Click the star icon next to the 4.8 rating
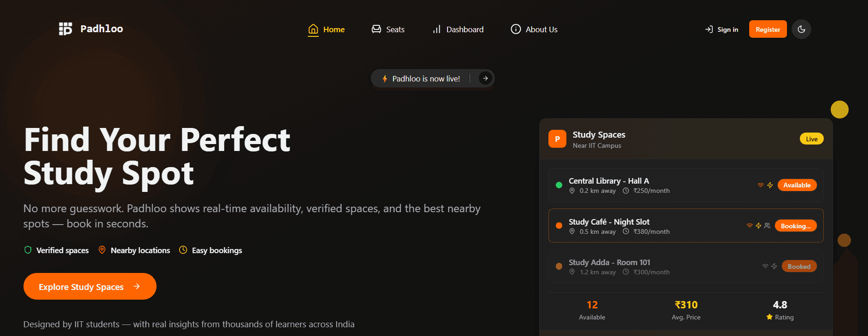The width and height of the screenshot is (868, 336). tap(769, 317)
